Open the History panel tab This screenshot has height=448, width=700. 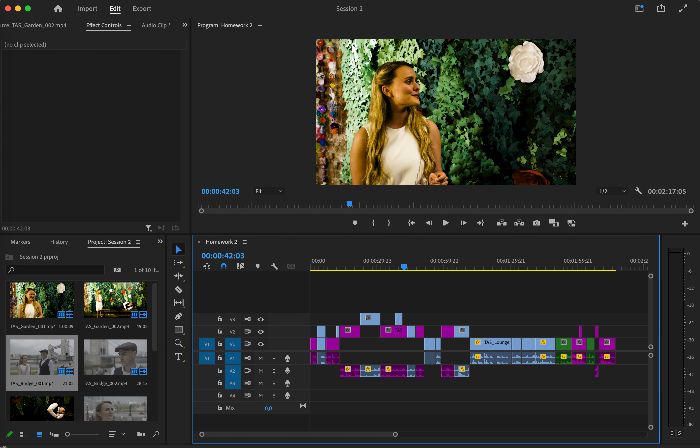59,242
